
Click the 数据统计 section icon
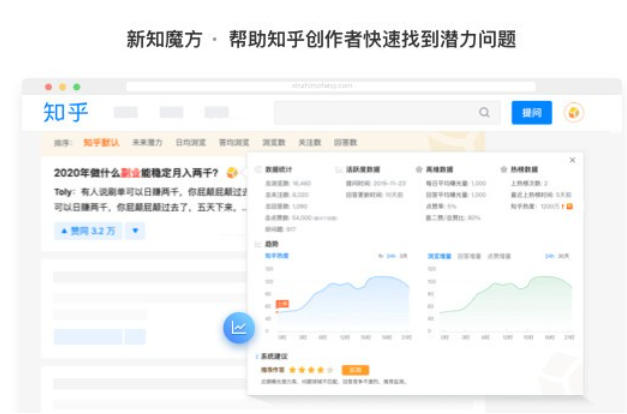coord(258,170)
